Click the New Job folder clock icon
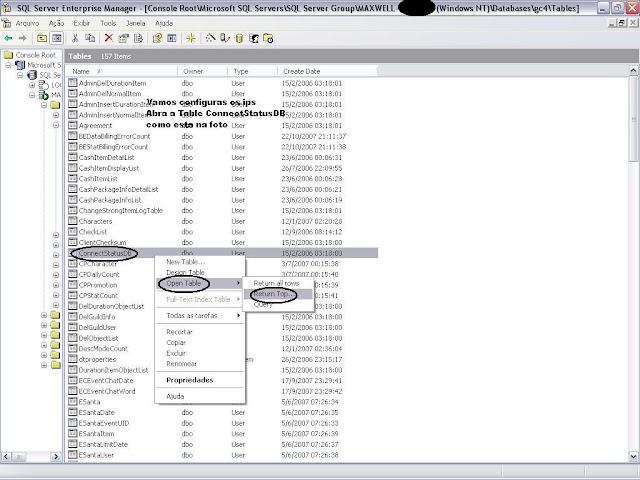The height and width of the screenshot is (480, 640). (268, 38)
